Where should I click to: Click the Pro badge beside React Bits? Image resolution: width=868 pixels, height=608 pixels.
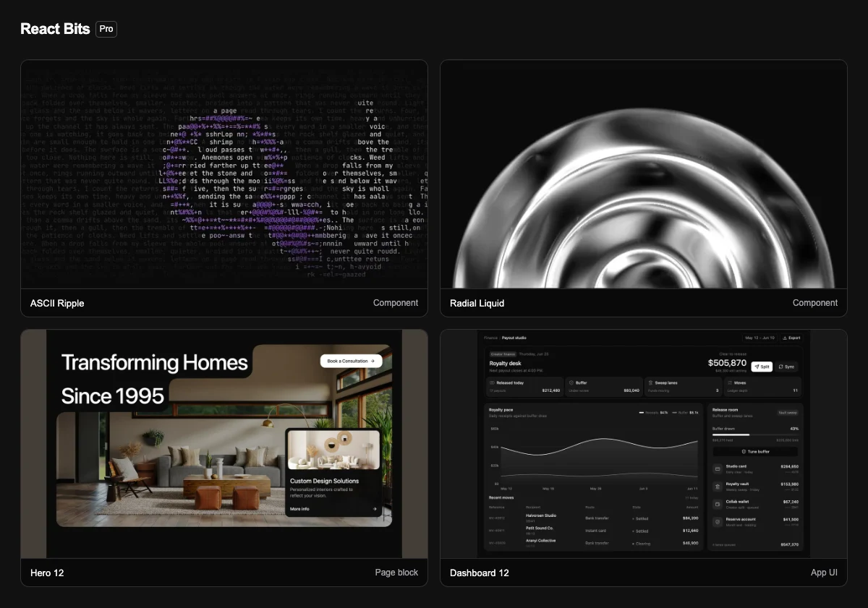click(x=106, y=29)
